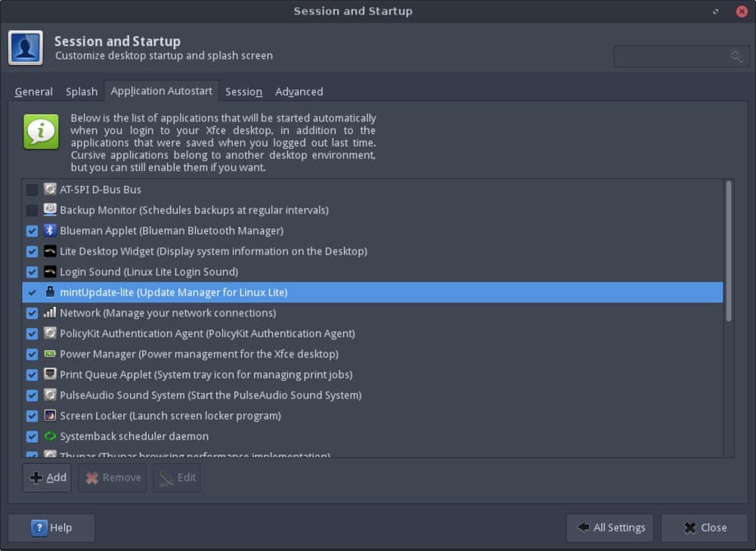Toggle the Power Manager checkbox
The image size is (756, 551).
pyautogui.click(x=32, y=354)
